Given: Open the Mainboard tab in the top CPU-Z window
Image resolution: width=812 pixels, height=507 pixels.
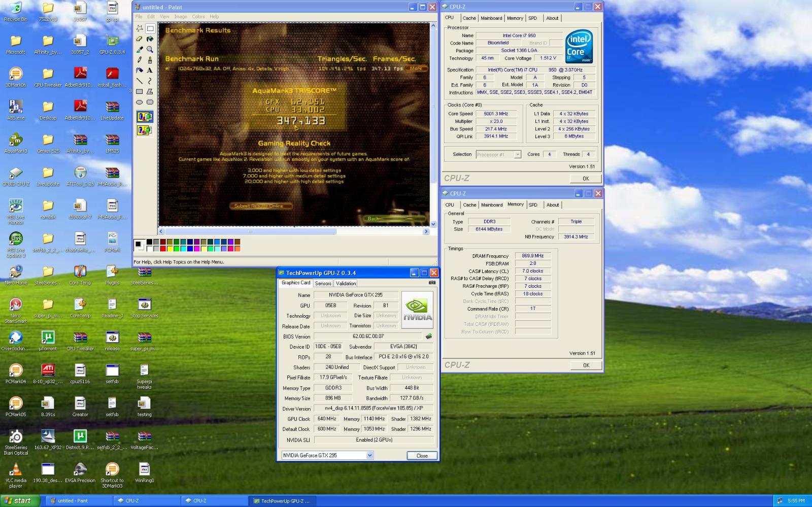Looking at the screenshot, I should point(491,18).
